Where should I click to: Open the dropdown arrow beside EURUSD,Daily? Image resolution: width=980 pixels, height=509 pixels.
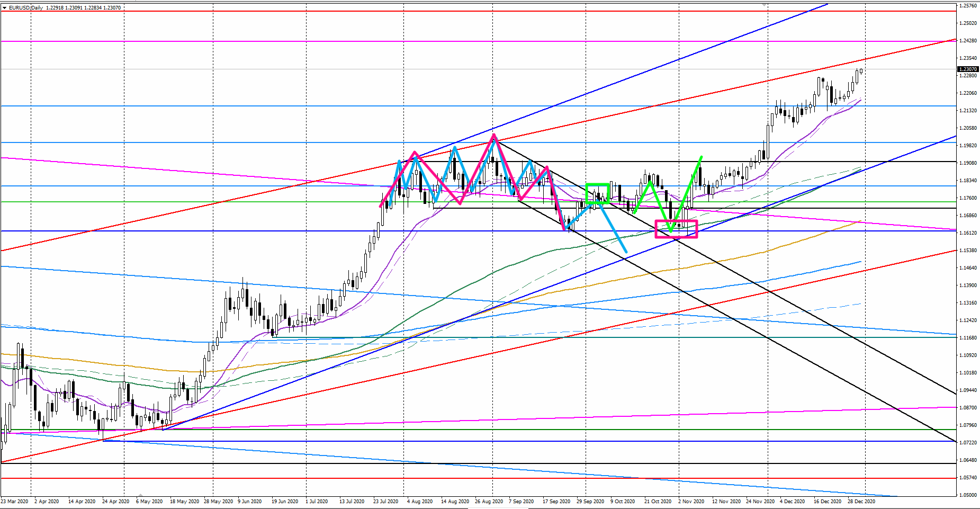tap(5, 8)
